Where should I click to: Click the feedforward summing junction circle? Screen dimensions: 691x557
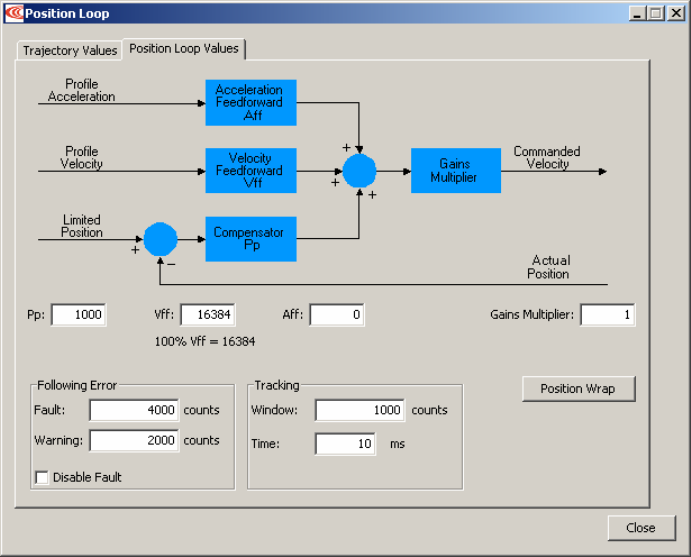tap(359, 171)
